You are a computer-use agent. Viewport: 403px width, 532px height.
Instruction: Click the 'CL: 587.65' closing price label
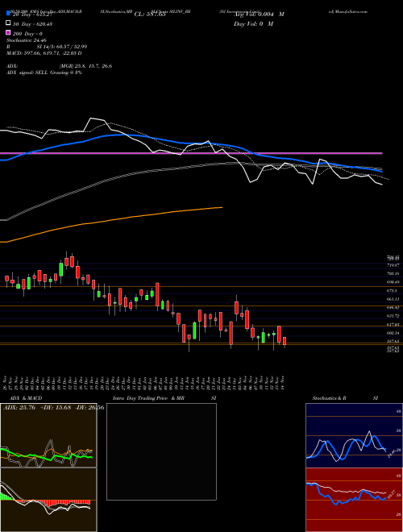pos(150,15)
